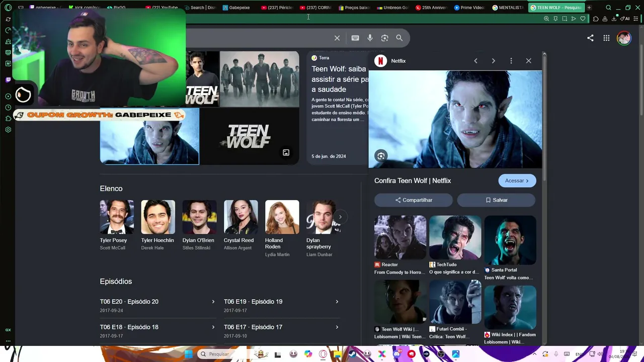This screenshot has height=362, width=644.
Task: Open Reactor related image thumbnail
Action: (x=400, y=237)
